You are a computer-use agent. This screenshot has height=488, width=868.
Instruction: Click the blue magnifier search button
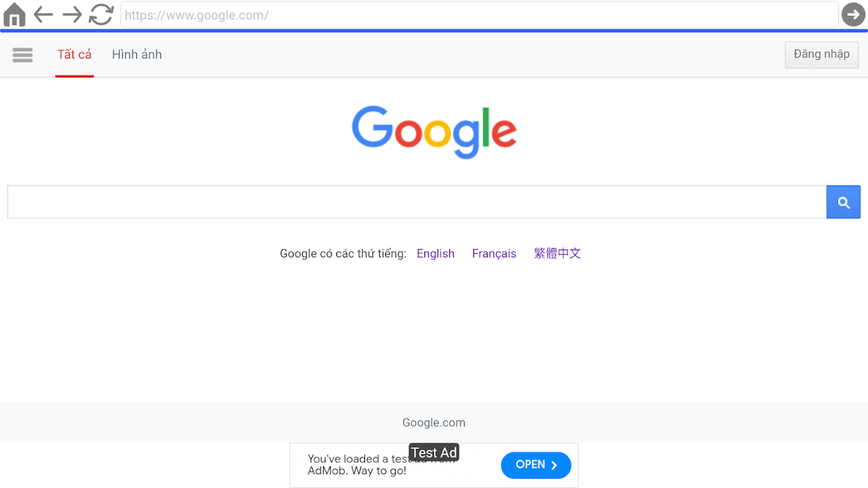point(844,202)
